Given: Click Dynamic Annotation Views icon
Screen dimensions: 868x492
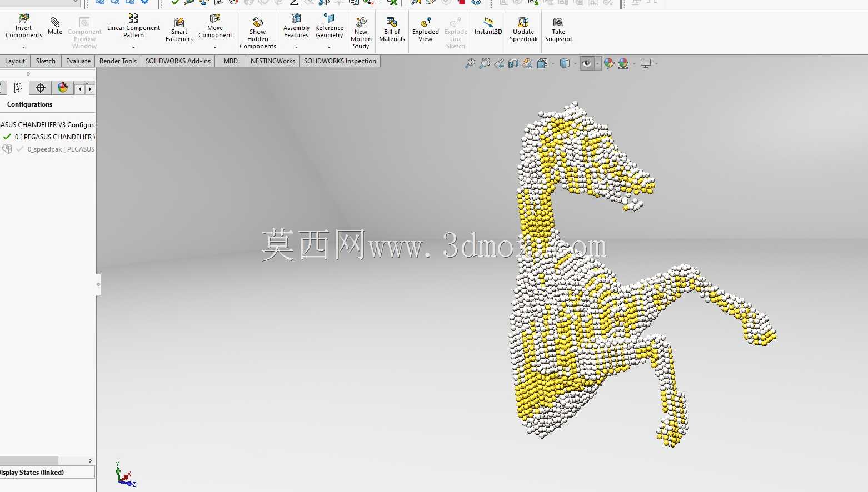Looking at the screenshot, I should 528,63.
